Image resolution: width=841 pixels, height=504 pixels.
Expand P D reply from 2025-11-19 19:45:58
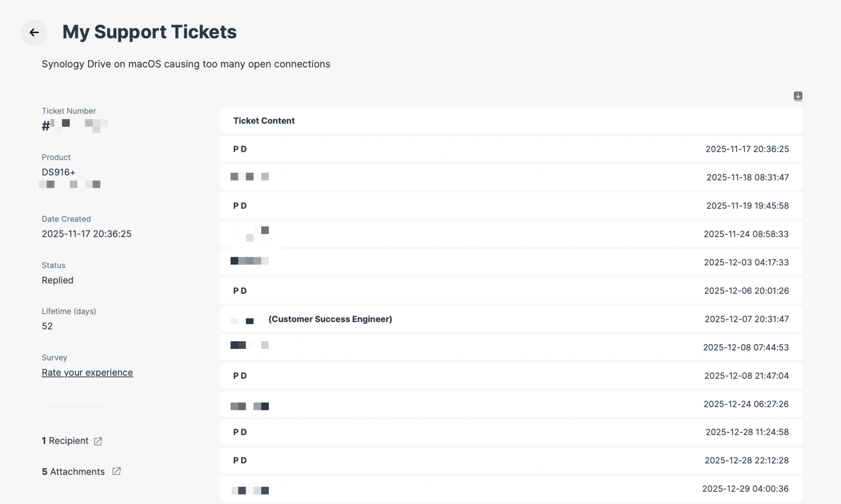coord(511,206)
